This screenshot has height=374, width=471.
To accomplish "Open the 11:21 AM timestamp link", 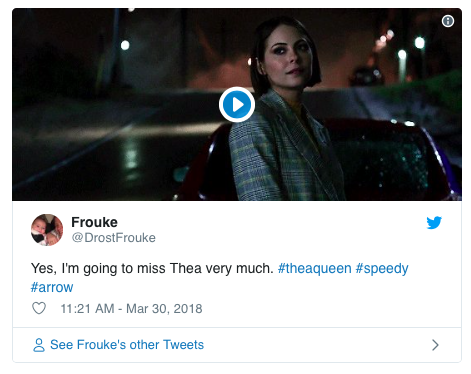I will tap(87, 309).
